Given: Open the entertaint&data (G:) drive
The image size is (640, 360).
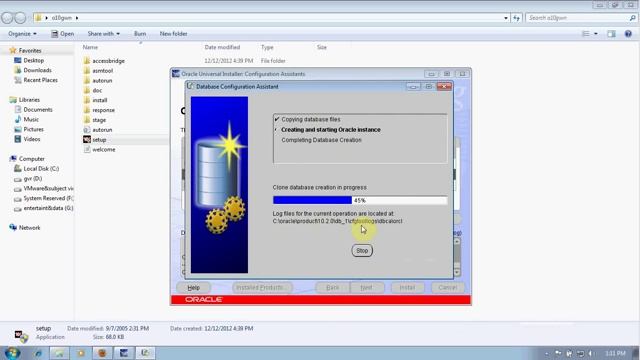Looking at the screenshot, I should (x=48, y=208).
